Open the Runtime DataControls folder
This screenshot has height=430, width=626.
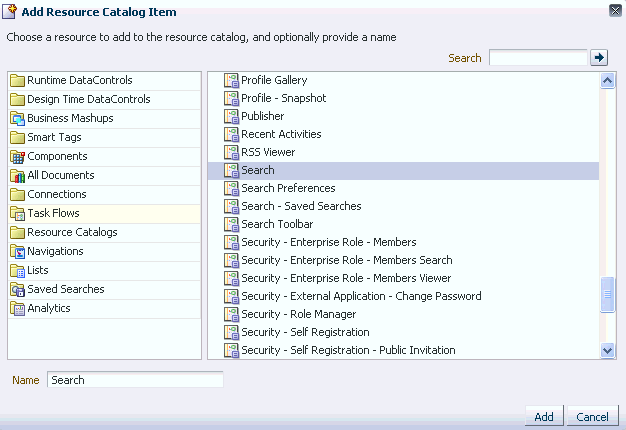point(104,81)
